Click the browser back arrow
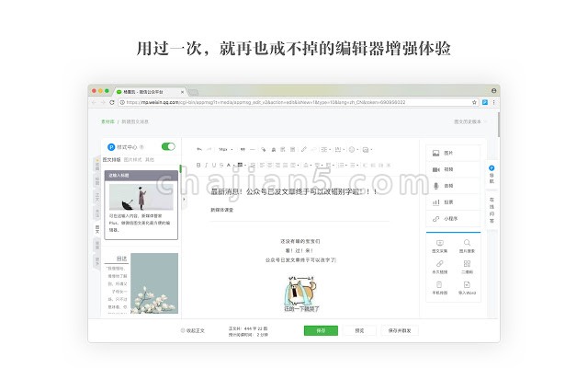Image resolution: width=588 pixels, height=368 pixels. 94,102
